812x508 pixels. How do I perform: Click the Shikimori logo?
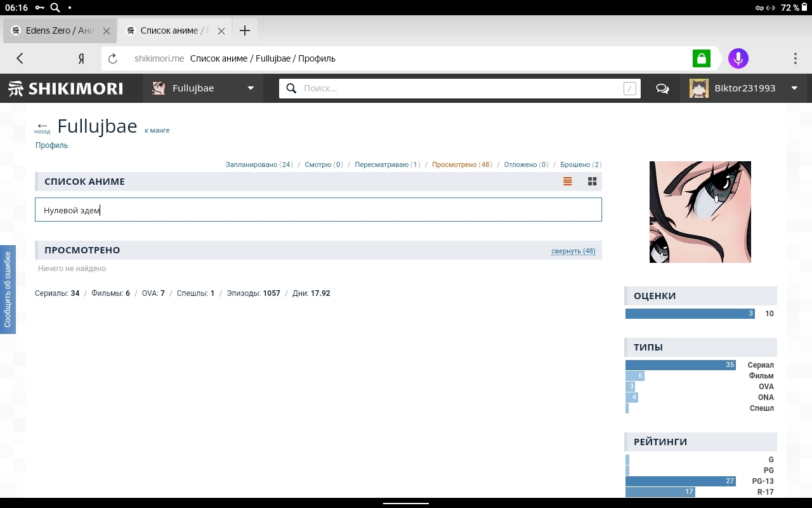coord(66,89)
